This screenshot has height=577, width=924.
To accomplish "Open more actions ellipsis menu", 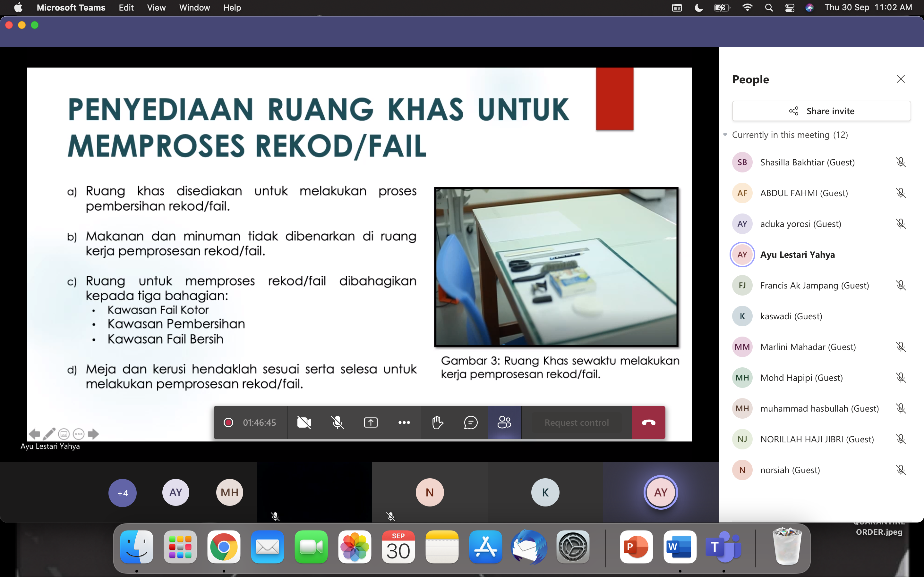I will click(404, 422).
